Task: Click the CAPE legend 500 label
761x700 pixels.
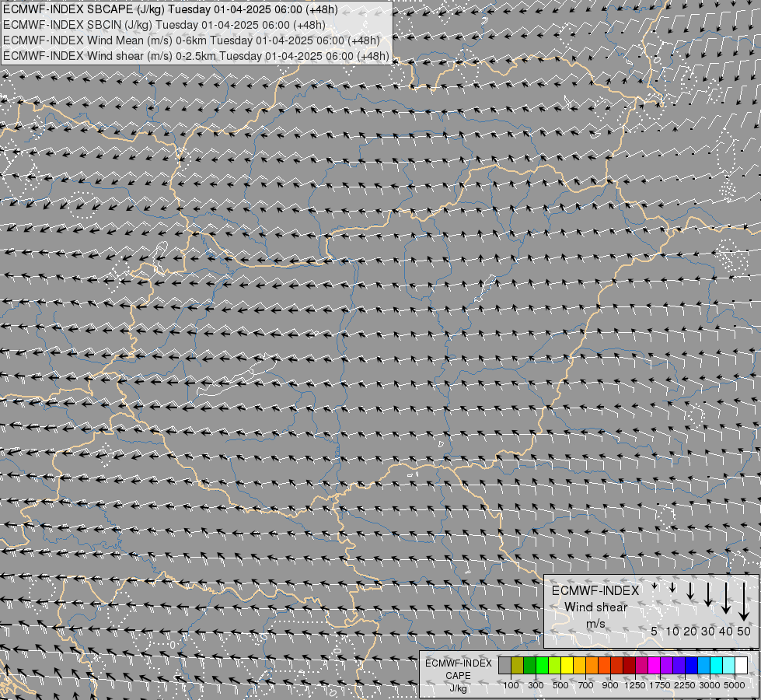Action: click(560, 685)
